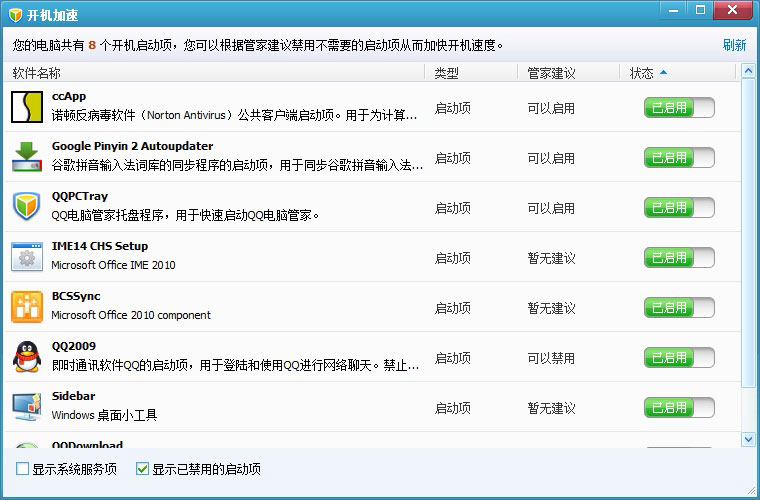Turn off the QQPCTray startup switch

679,208
